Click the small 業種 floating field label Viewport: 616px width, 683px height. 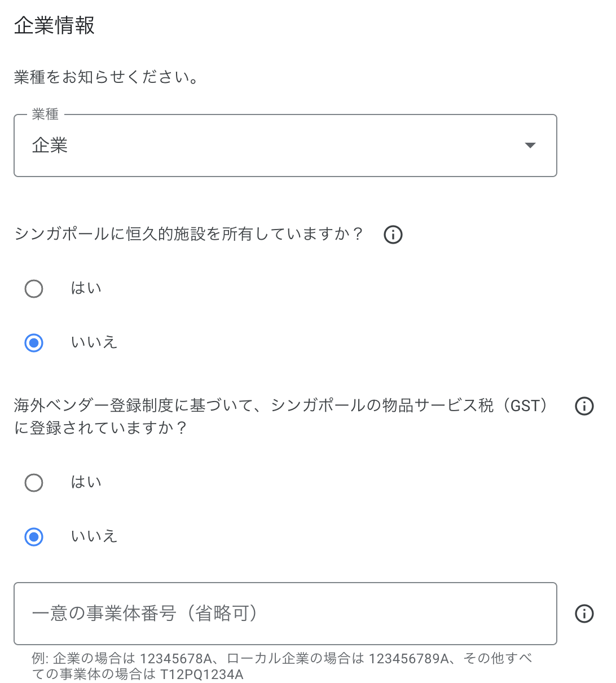pyautogui.click(x=45, y=114)
